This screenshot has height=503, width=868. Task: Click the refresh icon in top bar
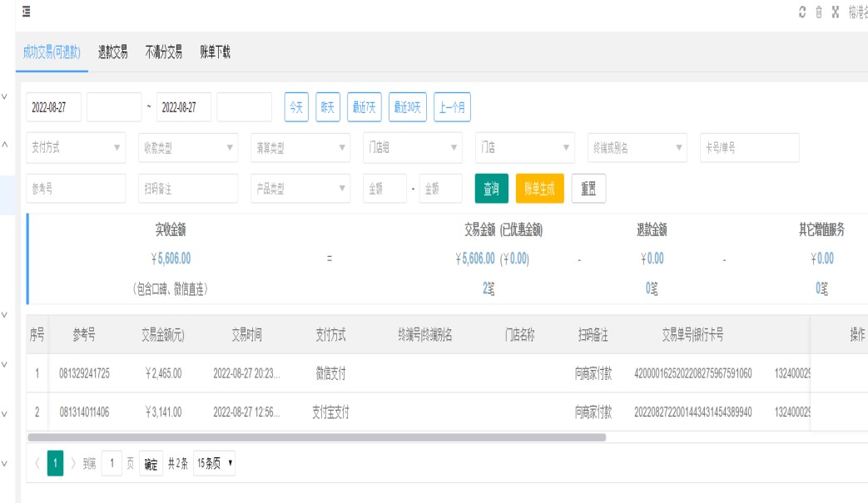click(x=802, y=12)
